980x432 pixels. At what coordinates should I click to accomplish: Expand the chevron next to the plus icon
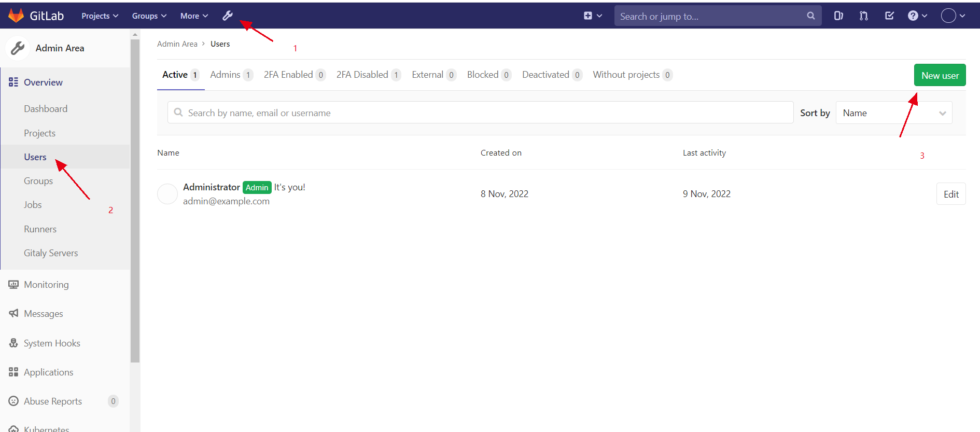click(599, 16)
